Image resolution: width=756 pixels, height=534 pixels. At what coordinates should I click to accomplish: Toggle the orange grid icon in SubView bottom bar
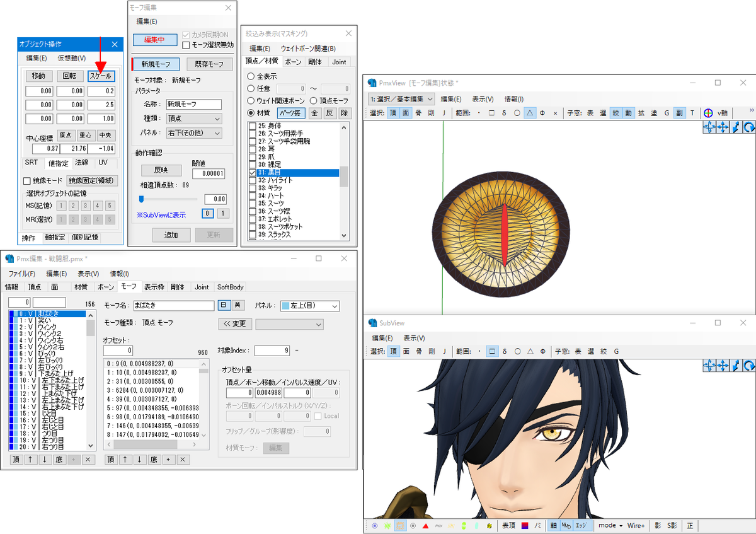point(401,525)
